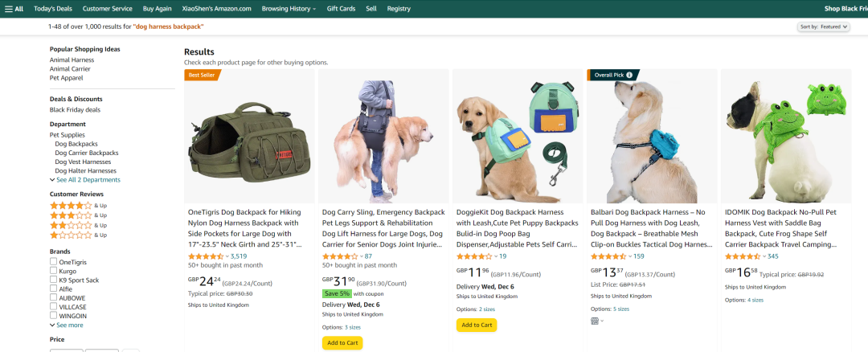Screen dimensions: 868x352
Task: Filter by 1 star & up rating
Action: 71,235
